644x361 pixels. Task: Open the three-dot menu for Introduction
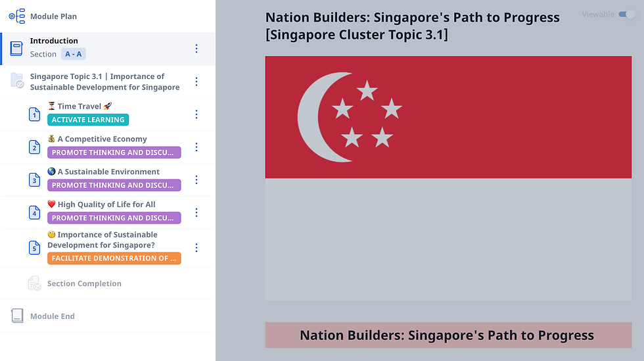click(196, 49)
